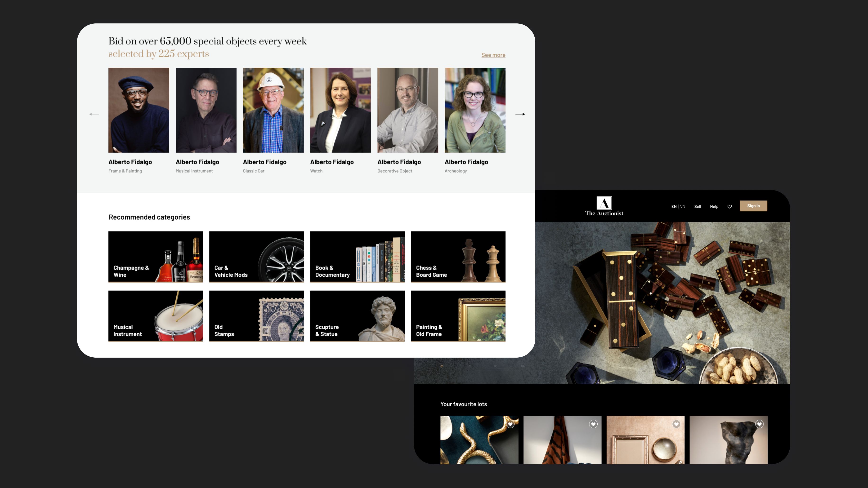Click the Your favourite lots heading
This screenshot has height=488, width=868.
pos(463,404)
